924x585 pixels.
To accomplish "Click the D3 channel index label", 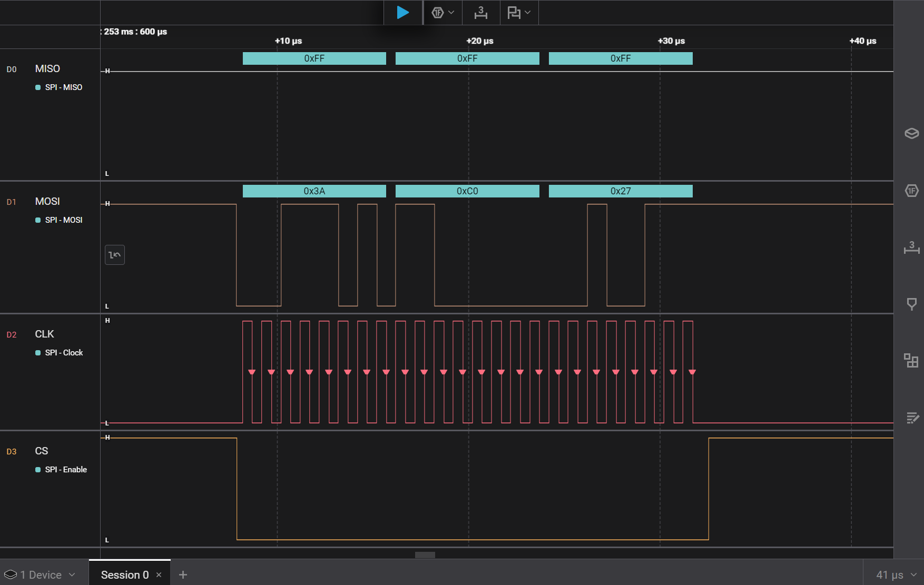I will pyautogui.click(x=12, y=452).
